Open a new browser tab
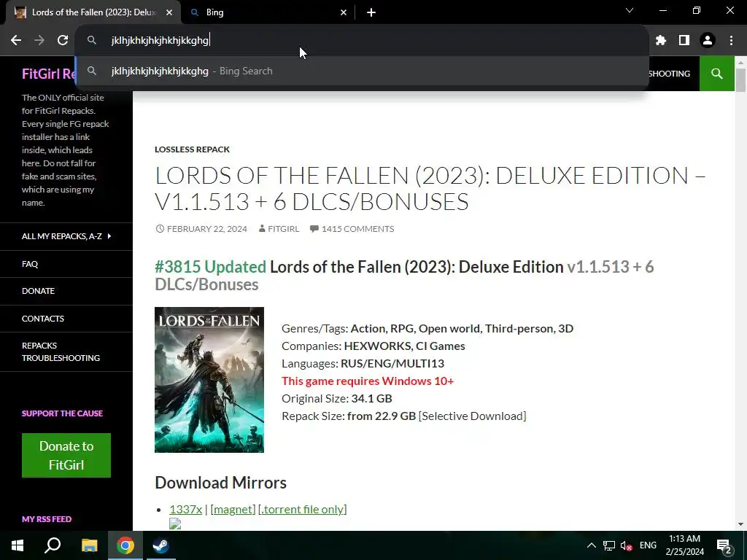 371,12
